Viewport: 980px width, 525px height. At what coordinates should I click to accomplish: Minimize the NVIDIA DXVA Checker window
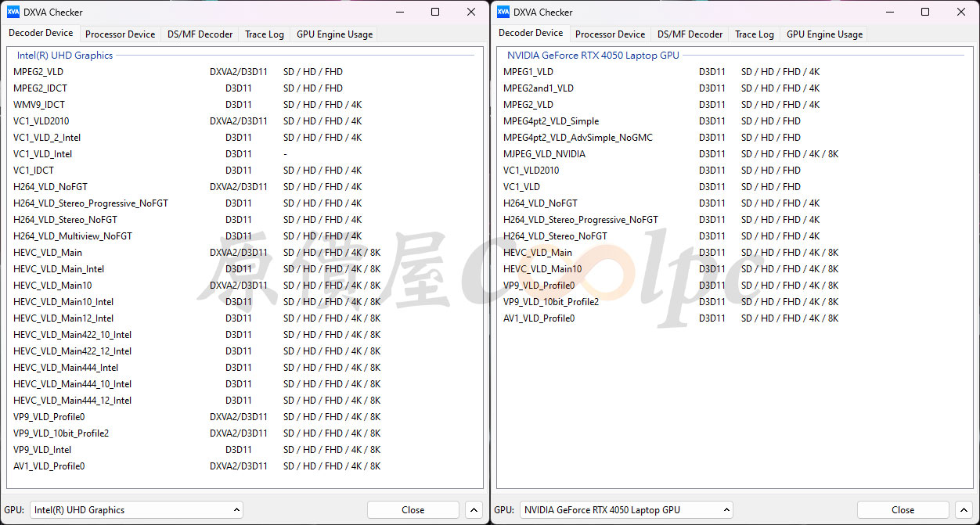tap(889, 12)
